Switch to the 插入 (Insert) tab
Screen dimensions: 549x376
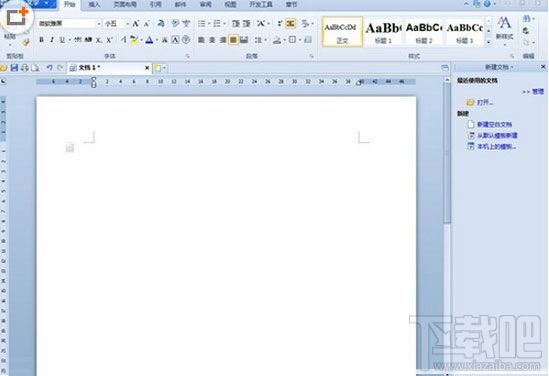click(94, 4)
